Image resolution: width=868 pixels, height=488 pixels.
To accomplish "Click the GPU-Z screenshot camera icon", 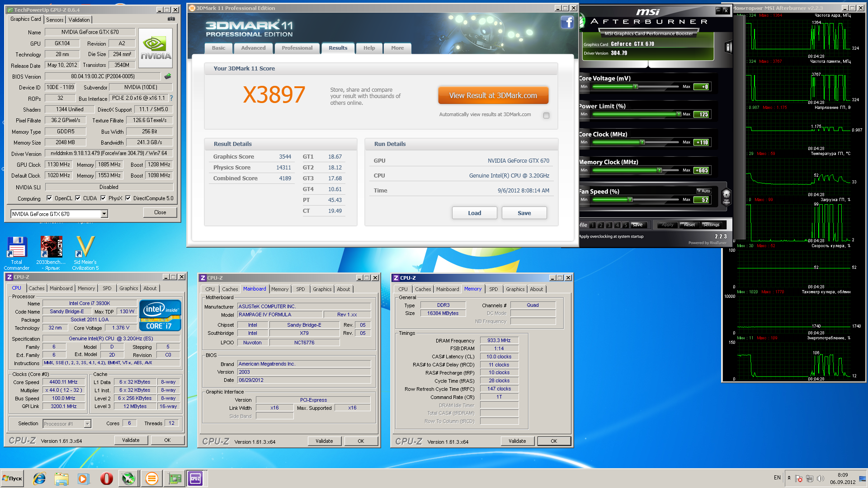I will (171, 19).
